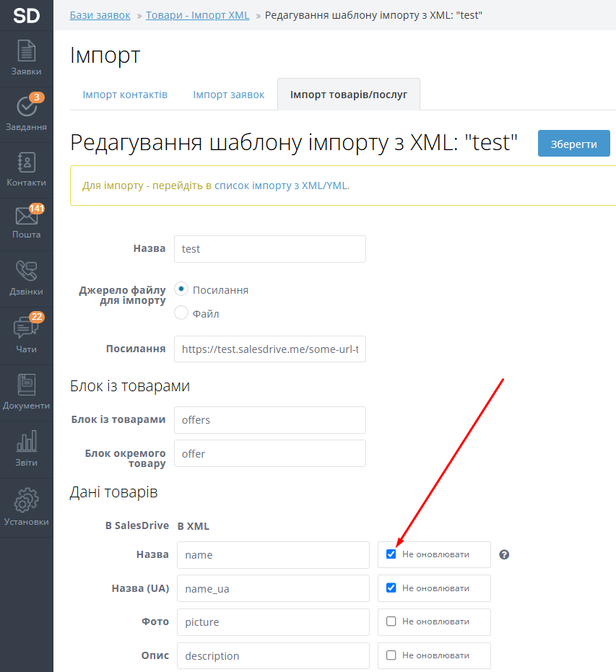Open Звіти reports icon

pos(27,449)
